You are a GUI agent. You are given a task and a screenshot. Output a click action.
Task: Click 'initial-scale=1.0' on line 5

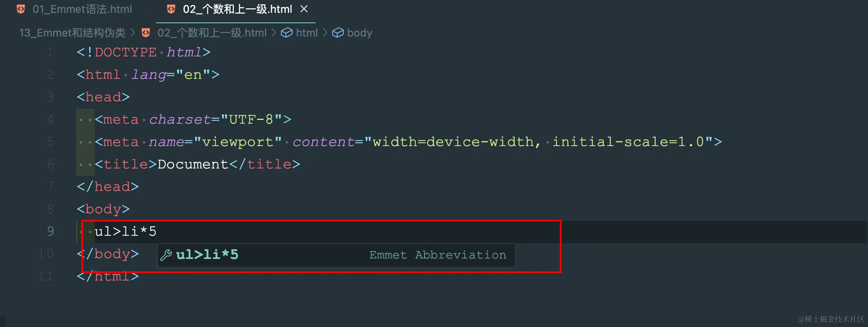(x=628, y=142)
